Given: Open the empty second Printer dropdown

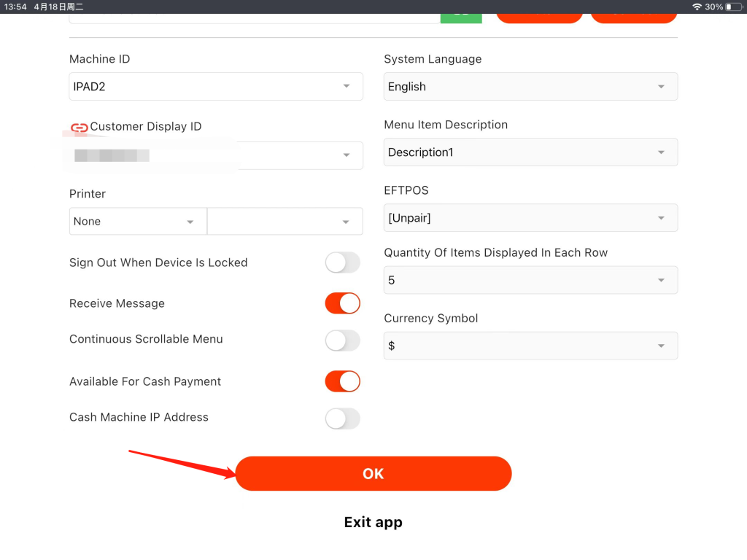Looking at the screenshot, I should 285,222.
